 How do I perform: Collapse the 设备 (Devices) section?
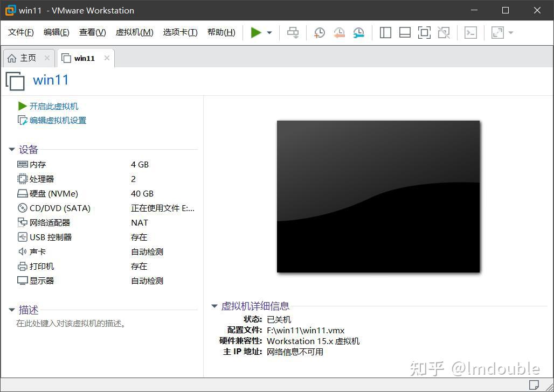(x=12, y=150)
